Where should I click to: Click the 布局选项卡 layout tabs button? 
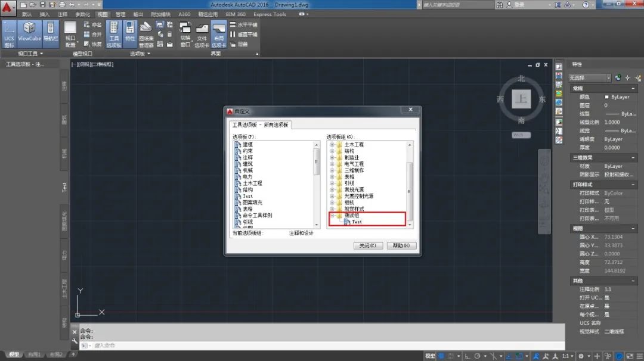click(219, 35)
